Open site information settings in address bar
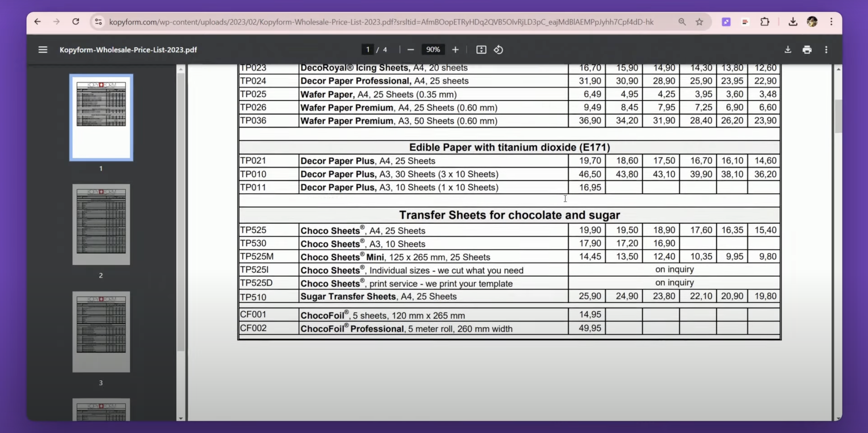The height and width of the screenshot is (433, 868). (x=99, y=22)
